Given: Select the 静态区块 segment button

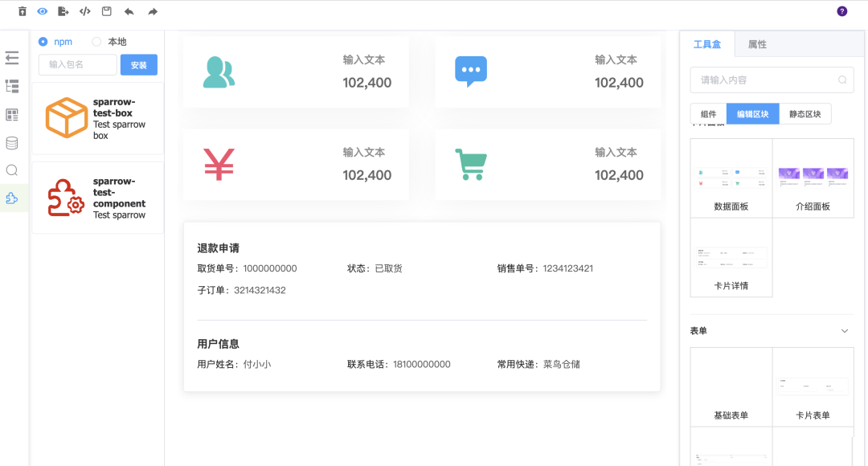Looking at the screenshot, I should coord(805,114).
